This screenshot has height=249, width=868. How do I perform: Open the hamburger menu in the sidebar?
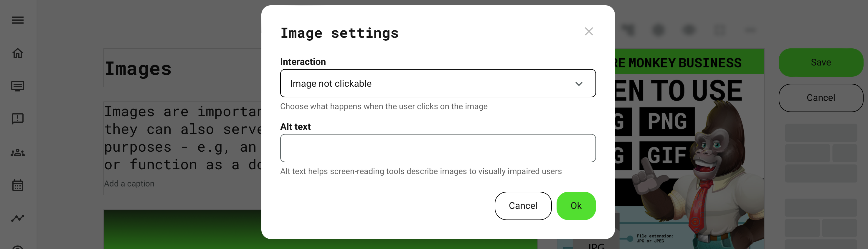click(17, 20)
